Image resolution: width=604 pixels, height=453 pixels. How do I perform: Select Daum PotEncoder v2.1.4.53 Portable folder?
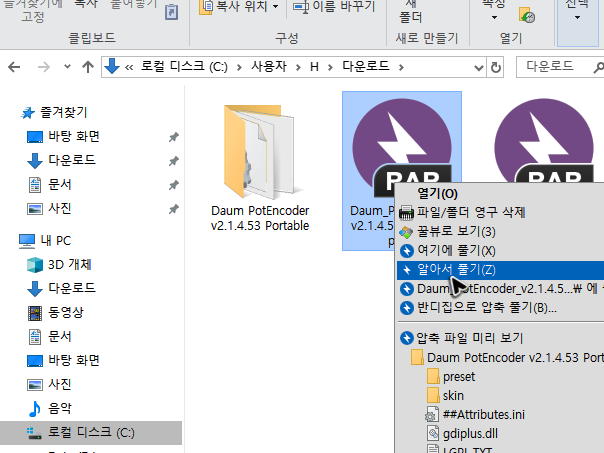point(260,168)
